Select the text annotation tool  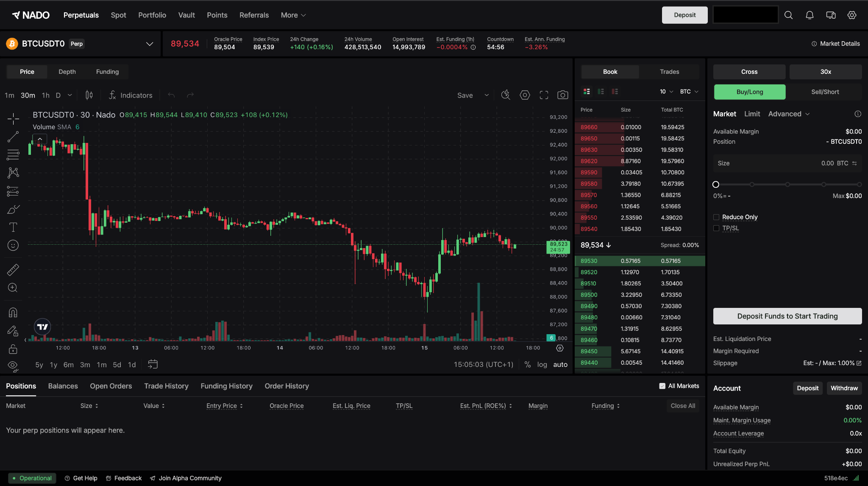[x=13, y=227]
